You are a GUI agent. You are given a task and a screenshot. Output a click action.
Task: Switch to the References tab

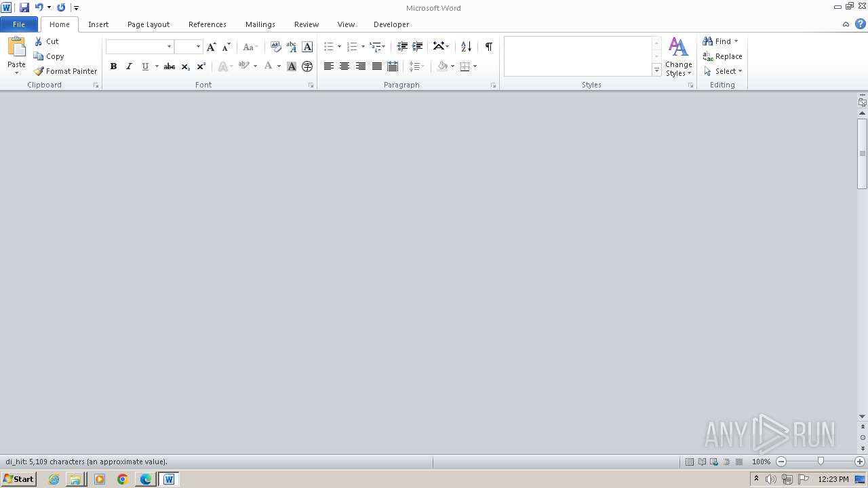[x=208, y=24]
